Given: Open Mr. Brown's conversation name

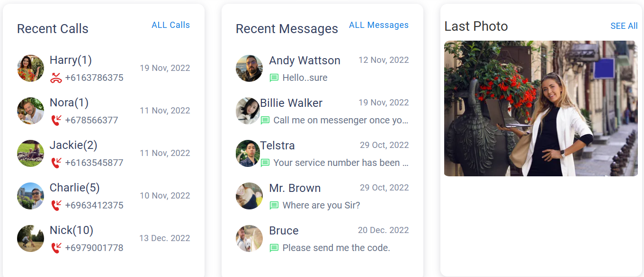Looking at the screenshot, I should pyautogui.click(x=295, y=188).
